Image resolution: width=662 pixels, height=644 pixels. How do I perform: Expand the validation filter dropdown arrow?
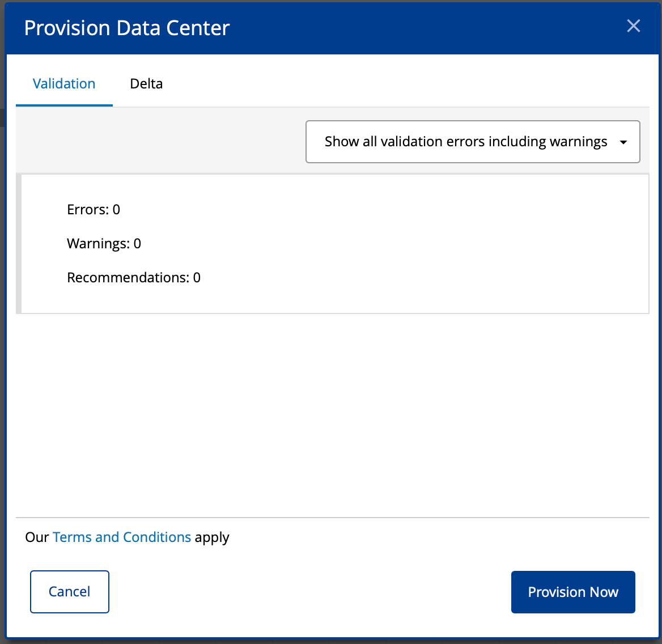click(623, 142)
